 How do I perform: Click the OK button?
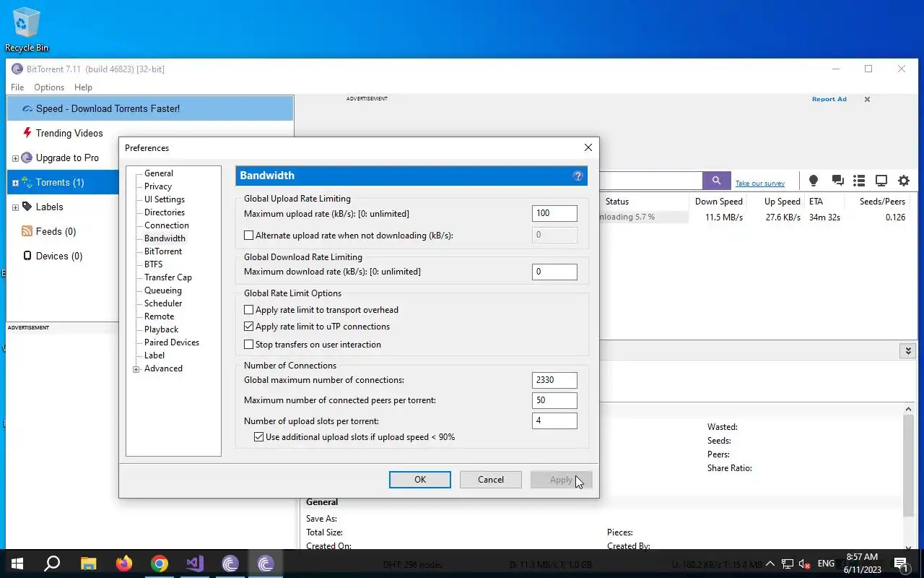[x=420, y=480]
